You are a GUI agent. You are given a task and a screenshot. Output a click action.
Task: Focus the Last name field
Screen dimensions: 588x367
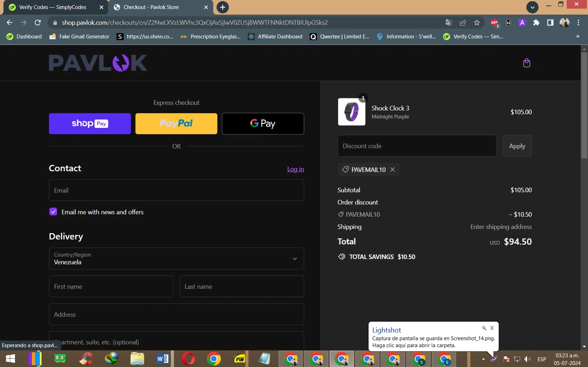click(x=242, y=286)
